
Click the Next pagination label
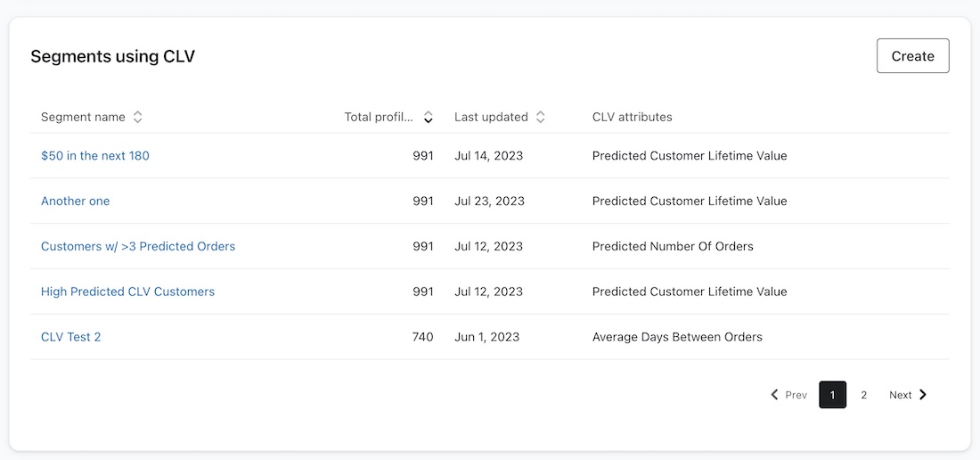[900, 395]
